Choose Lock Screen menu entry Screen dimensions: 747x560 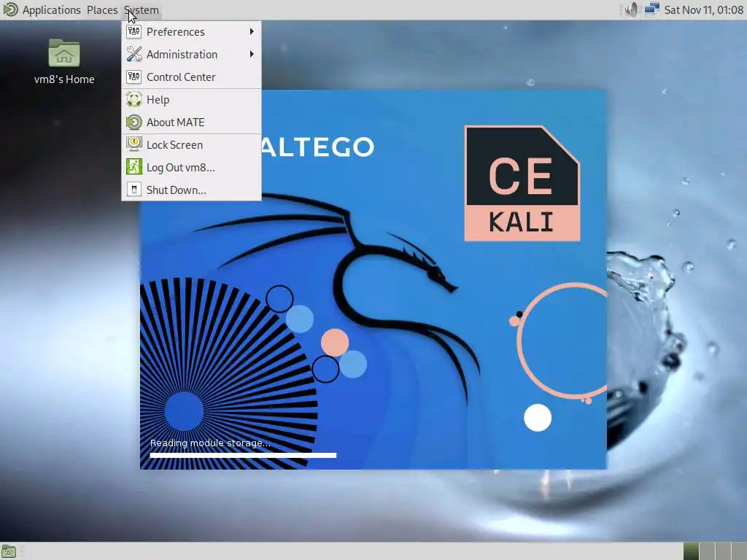pos(192,145)
